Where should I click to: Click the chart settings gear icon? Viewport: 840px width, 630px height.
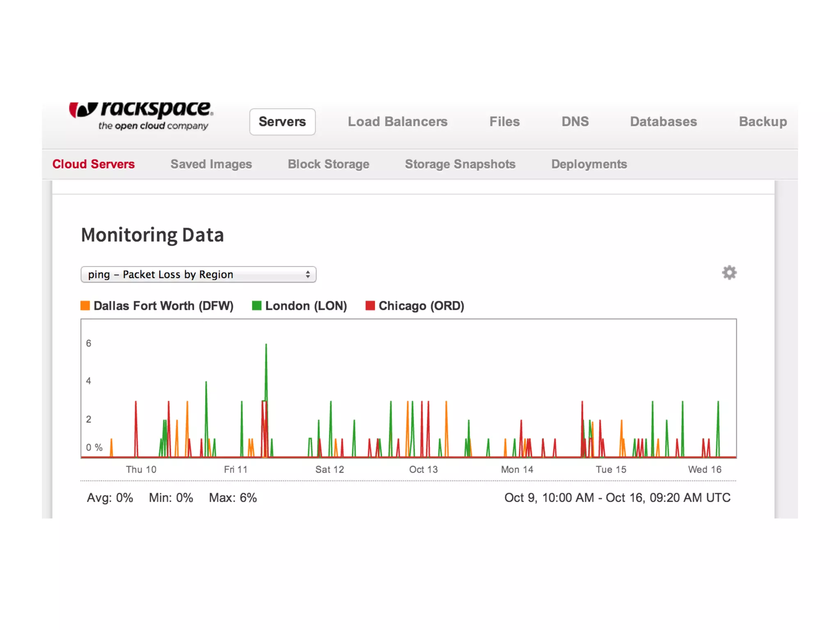[729, 273]
